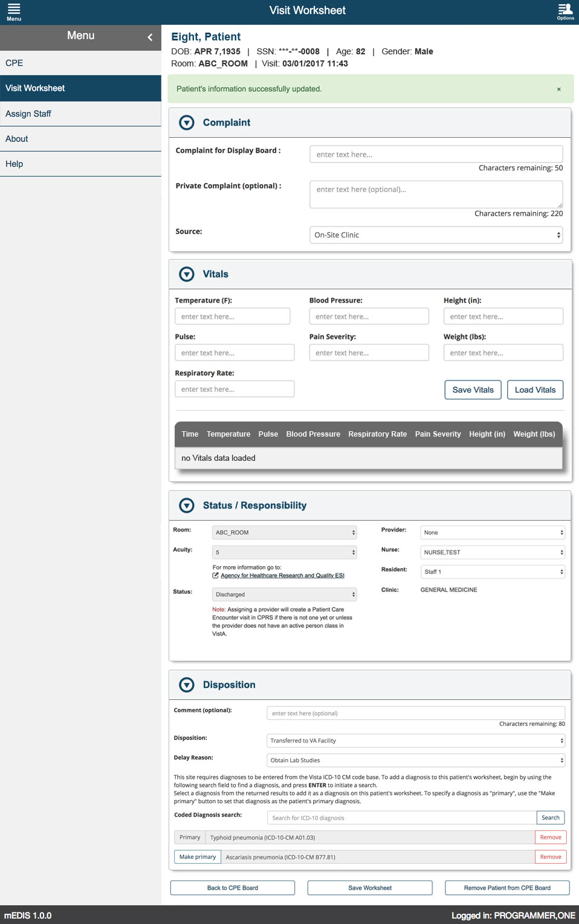The width and height of the screenshot is (579, 924).
Task: Open the Delay Reason dropdown
Action: point(416,760)
